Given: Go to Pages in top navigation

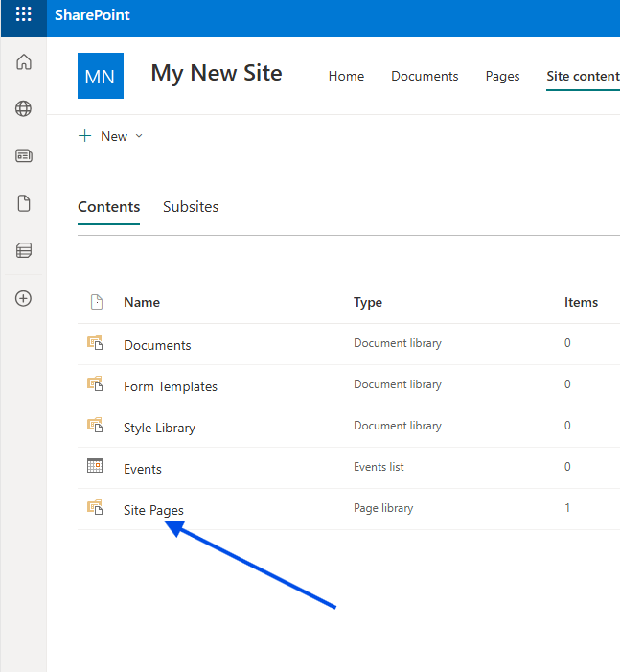Looking at the screenshot, I should pos(502,77).
